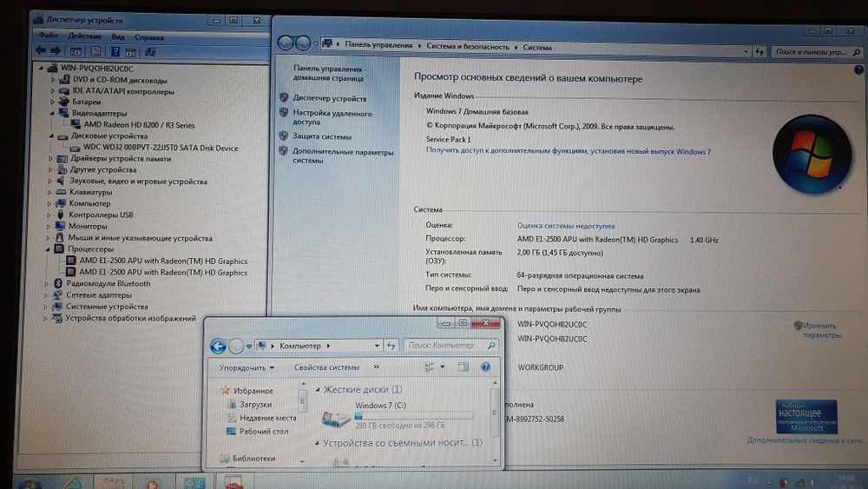Image resolution: width=868 pixels, height=489 pixels.
Task: Collapse WIN-PVQOHB2UC0C root node
Action: (41, 68)
